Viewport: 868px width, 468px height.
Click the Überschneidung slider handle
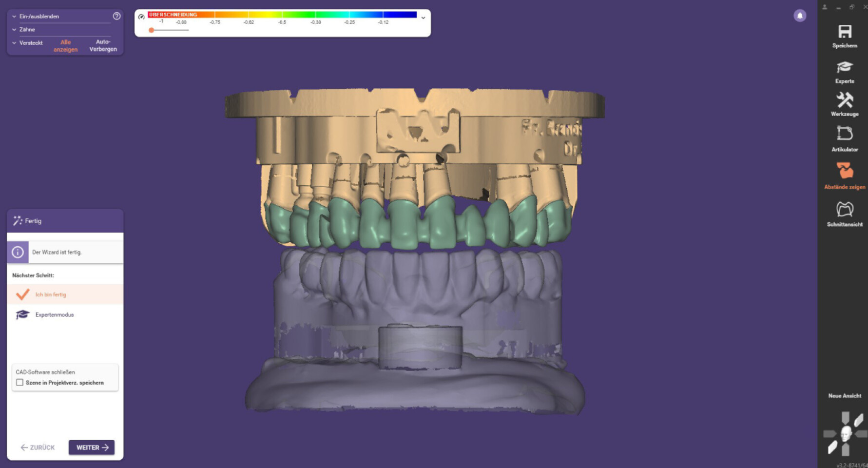[x=152, y=30]
